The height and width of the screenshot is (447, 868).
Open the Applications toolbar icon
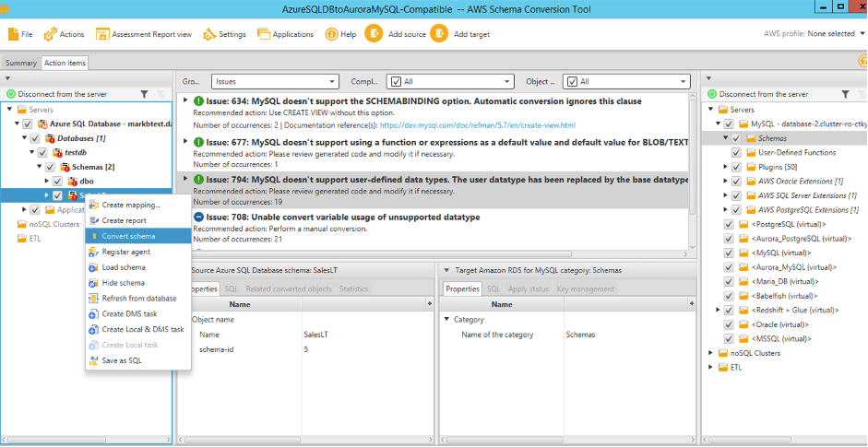pyautogui.click(x=263, y=34)
